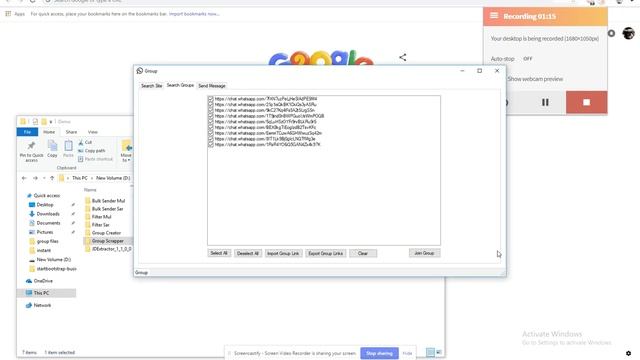Open the Home ribbon tab in Explorer
The image size is (640, 360).
pyautogui.click(x=49, y=132)
